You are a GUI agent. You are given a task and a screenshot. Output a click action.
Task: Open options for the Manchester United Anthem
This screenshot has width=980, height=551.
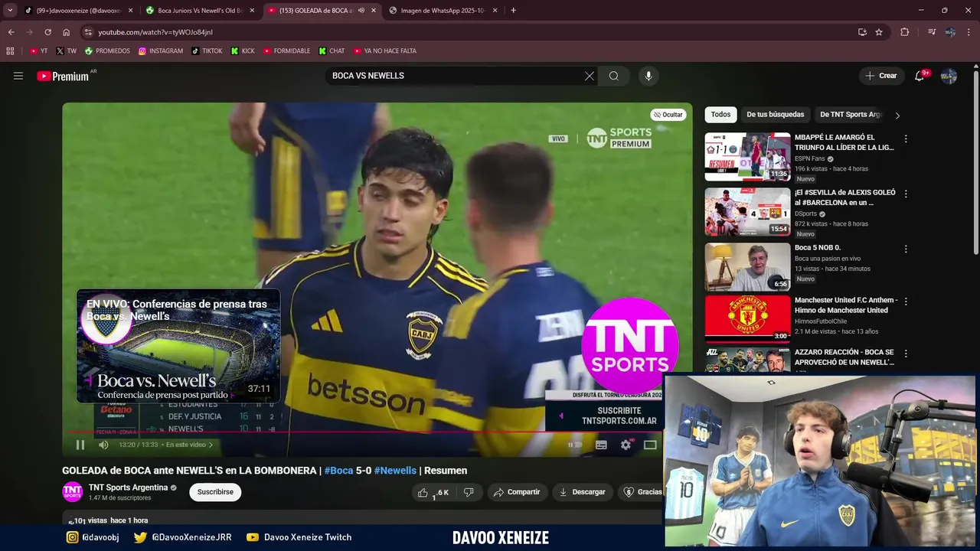click(906, 302)
